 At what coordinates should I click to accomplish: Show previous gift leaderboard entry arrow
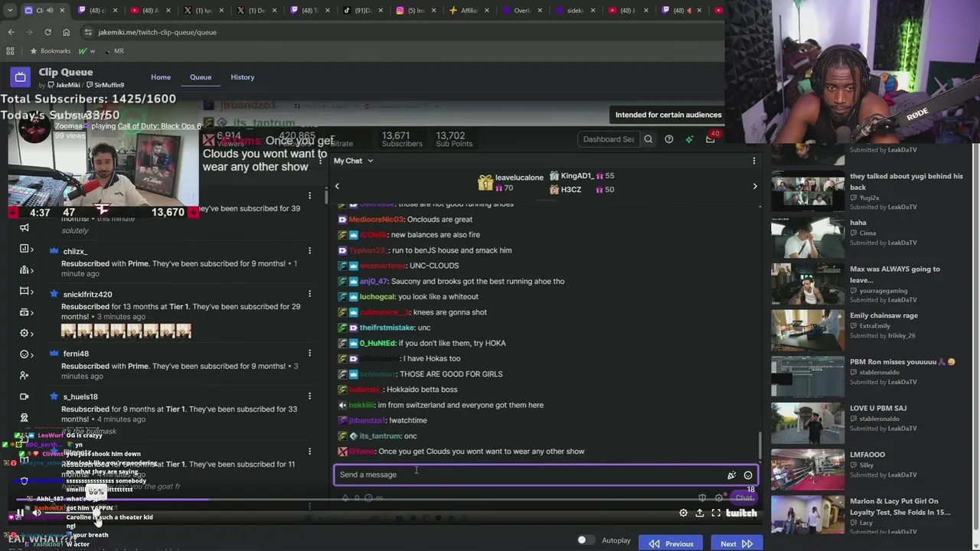click(337, 186)
